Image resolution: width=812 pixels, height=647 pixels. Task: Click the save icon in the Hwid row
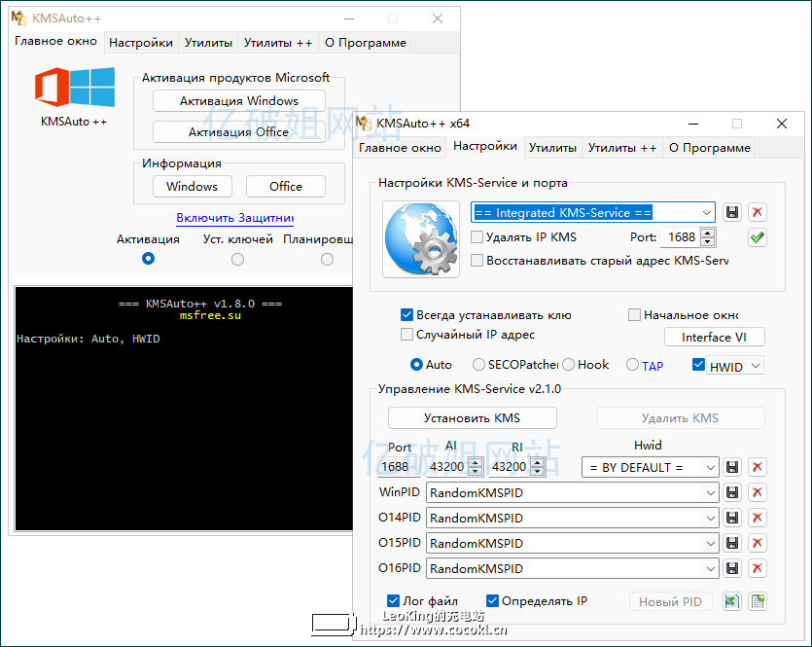[x=731, y=467]
